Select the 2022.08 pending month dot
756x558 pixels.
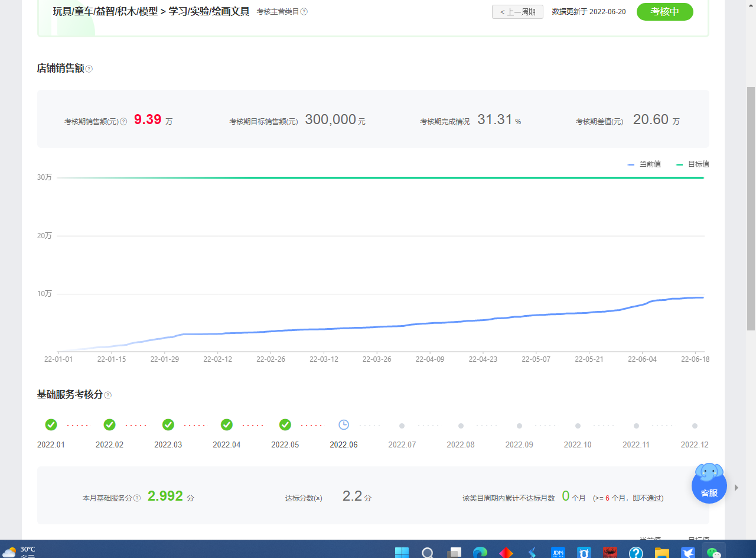pos(461,426)
